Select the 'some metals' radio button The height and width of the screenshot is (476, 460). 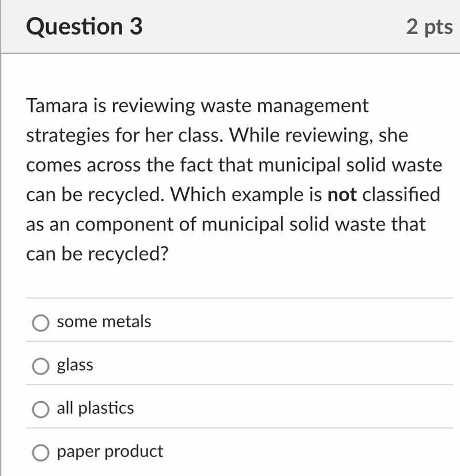[x=40, y=323]
